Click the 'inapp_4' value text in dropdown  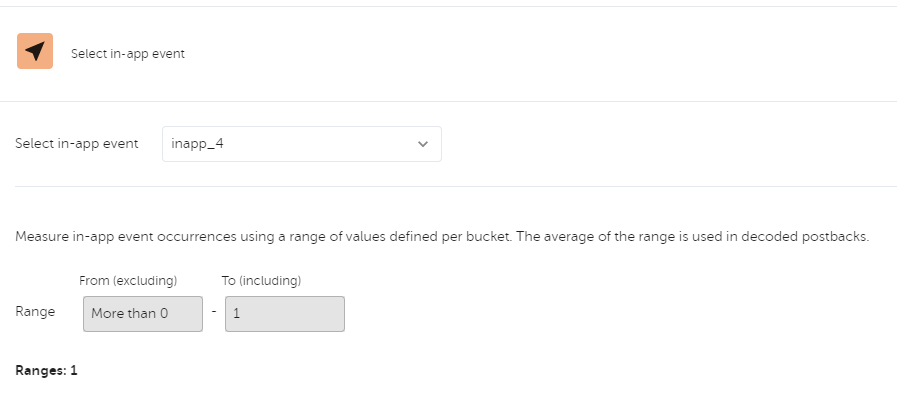click(197, 144)
